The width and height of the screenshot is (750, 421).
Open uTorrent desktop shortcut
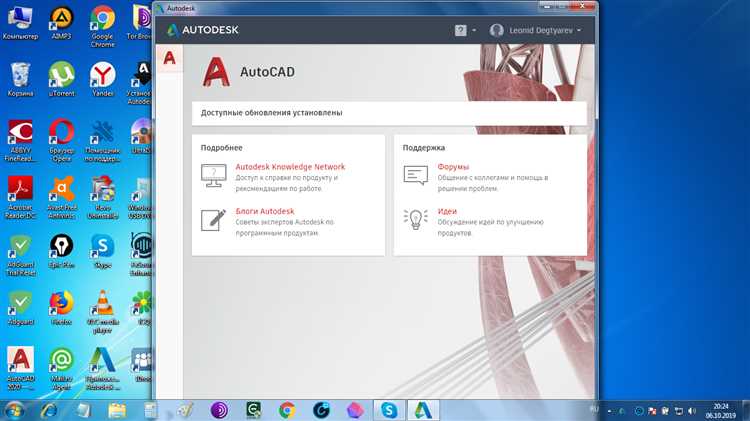[61, 79]
